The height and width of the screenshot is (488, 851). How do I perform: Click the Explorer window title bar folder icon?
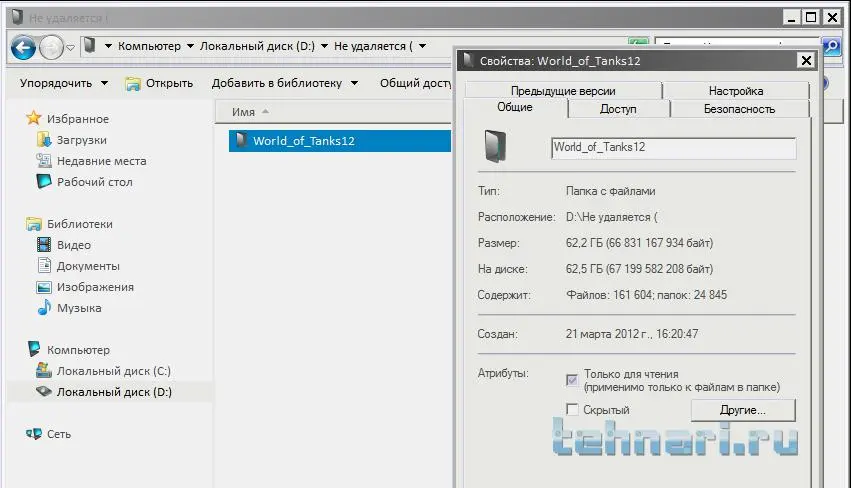[17, 17]
